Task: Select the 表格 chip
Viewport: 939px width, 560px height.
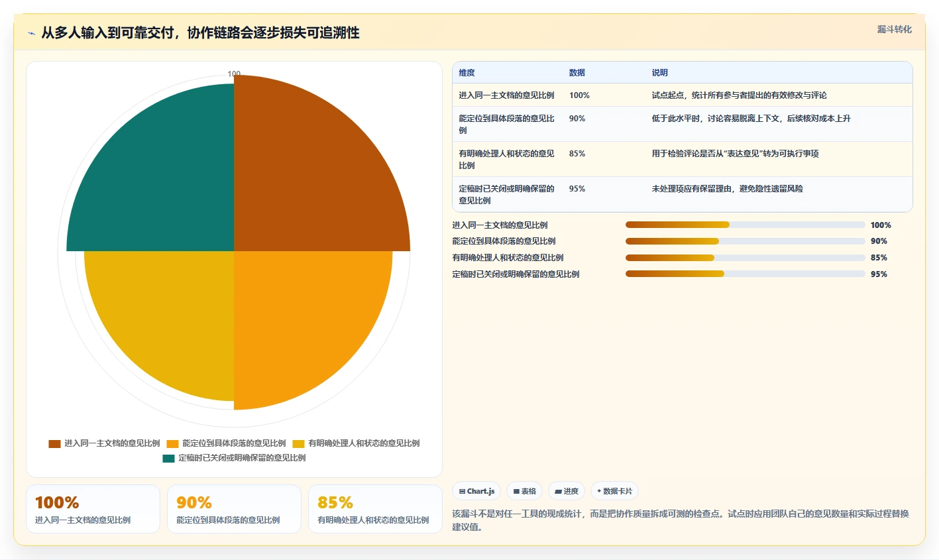Action: point(524,491)
